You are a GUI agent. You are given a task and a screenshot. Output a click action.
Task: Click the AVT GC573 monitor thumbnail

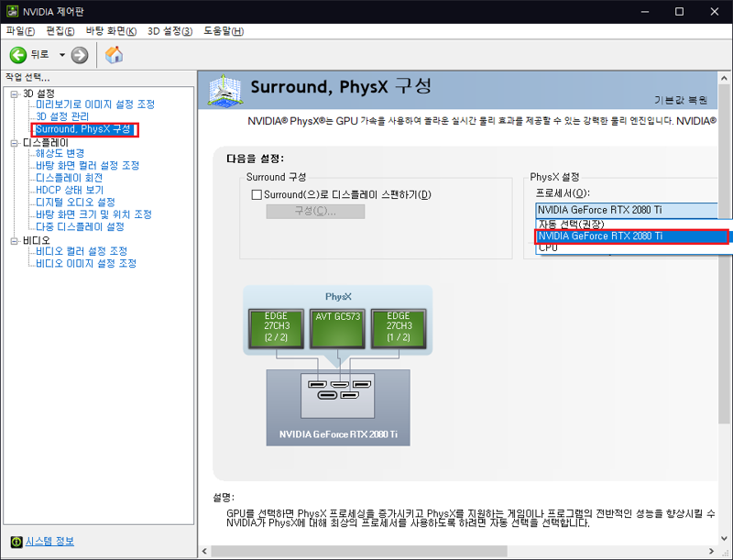click(337, 328)
